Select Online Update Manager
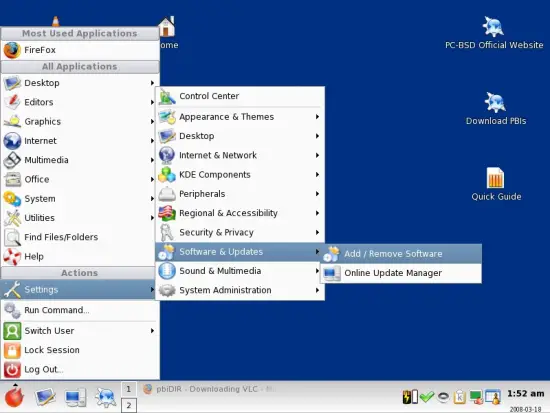 [401, 273]
